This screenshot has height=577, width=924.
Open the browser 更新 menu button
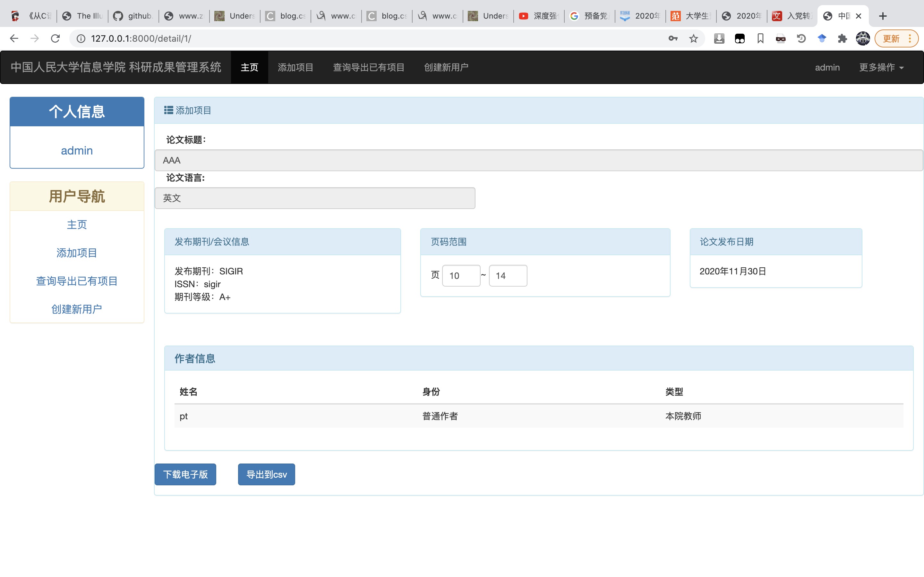896,38
